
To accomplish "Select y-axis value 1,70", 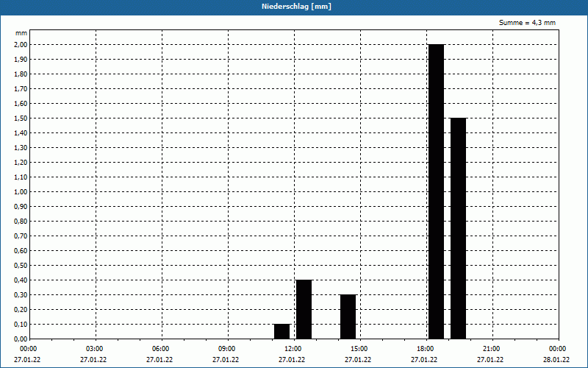I will click(21, 89).
